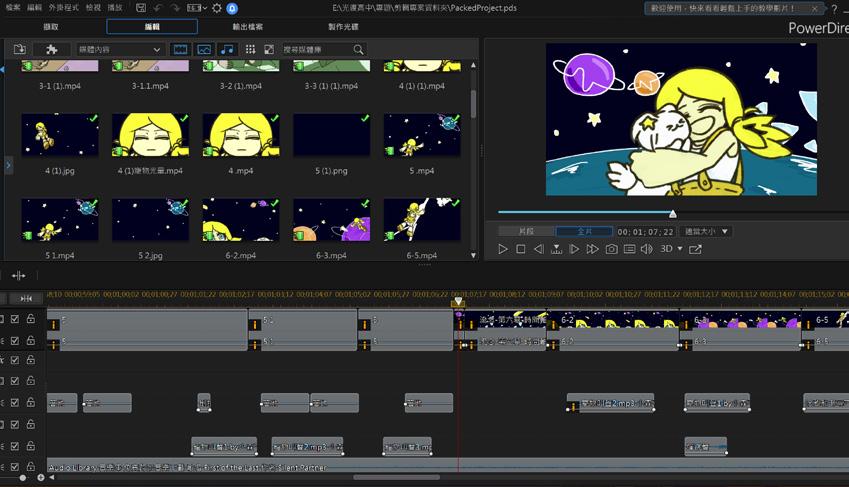Click the library scroll-down arrow

(x=474, y=255)
